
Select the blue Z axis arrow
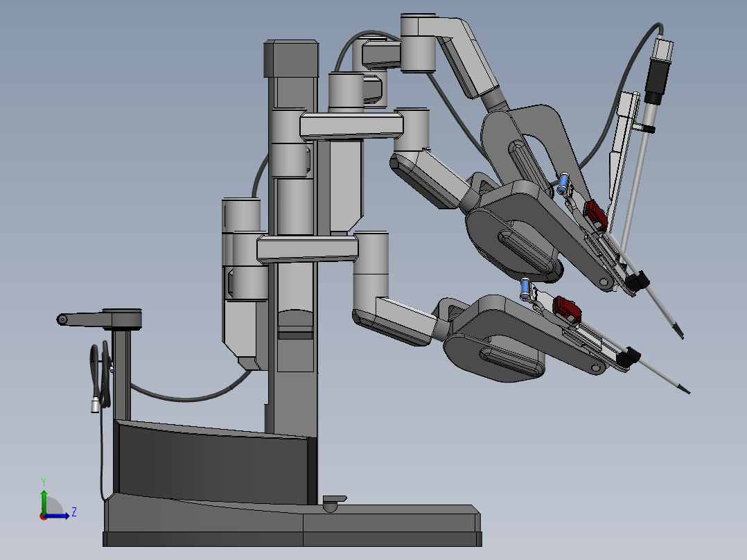click(x=56, y=516)
